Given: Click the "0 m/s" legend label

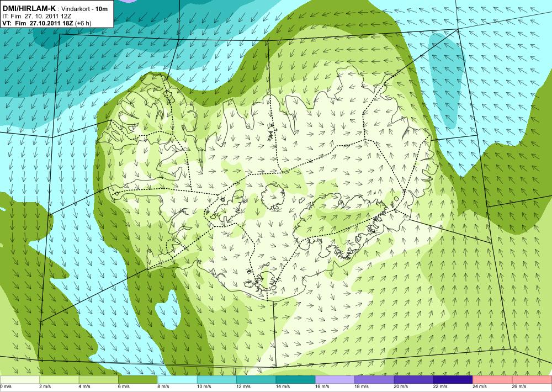Looking at the screenshot, I should (x=6, y=386).
